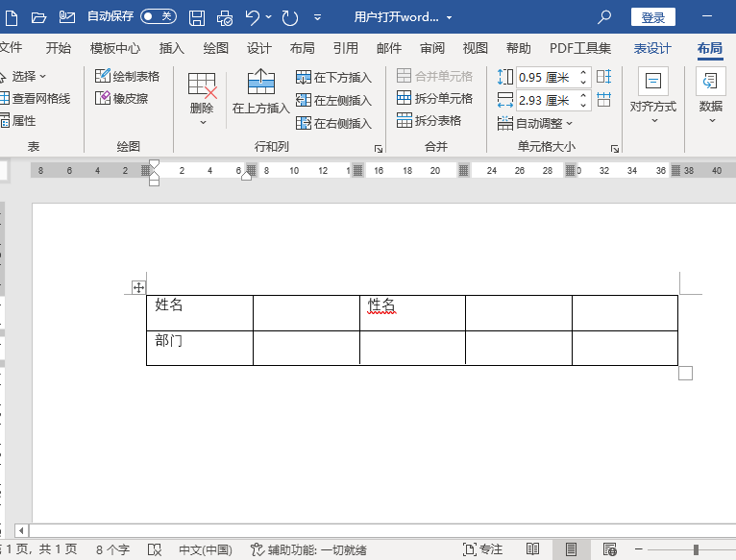Adjust the zoom slider handle

[696, 549]
